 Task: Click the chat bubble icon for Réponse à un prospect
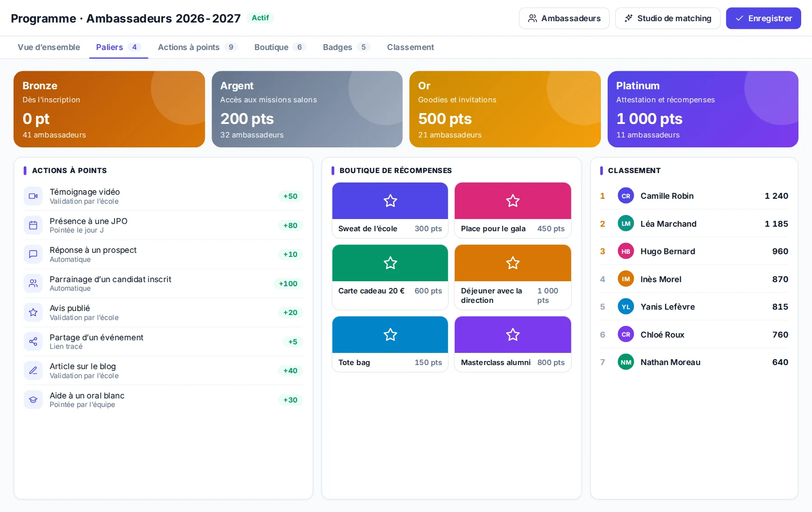33,254
